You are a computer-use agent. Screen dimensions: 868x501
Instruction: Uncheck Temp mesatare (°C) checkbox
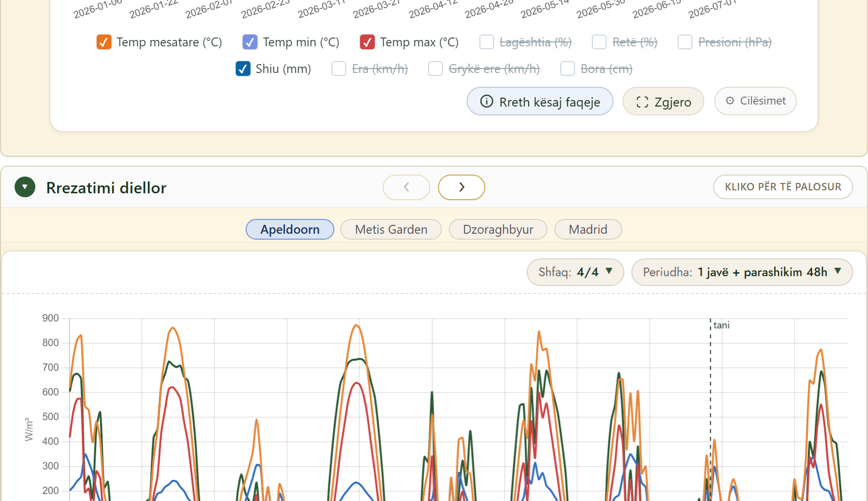104,42
